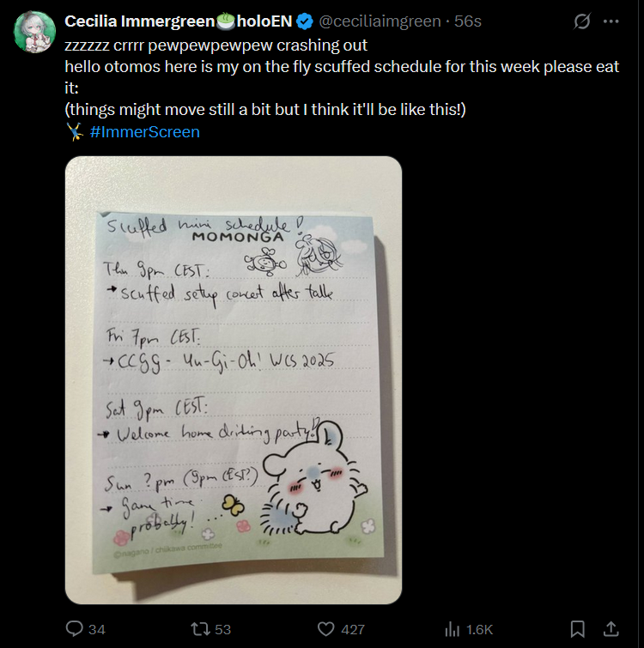
Task: Click the 34 replies count number
Action: 96,629
